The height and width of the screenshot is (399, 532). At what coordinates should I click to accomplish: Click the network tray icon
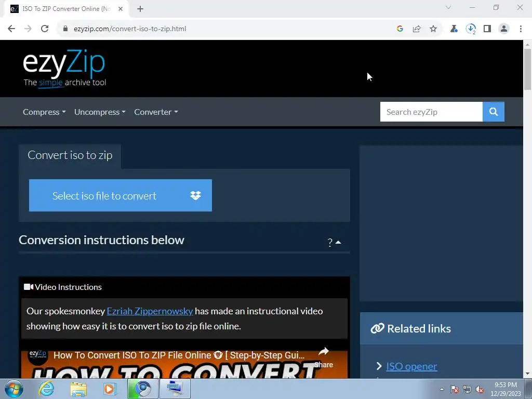click(x=467, y=389)
